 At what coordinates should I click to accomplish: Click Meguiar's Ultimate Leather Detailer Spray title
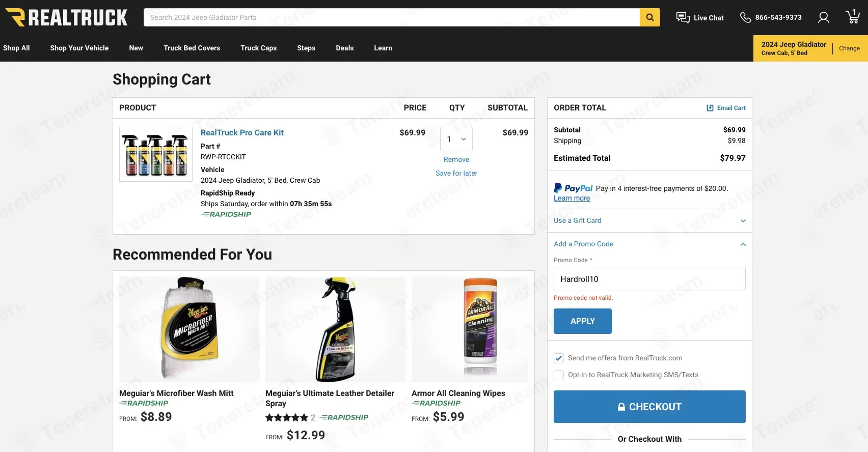[330, 398]
